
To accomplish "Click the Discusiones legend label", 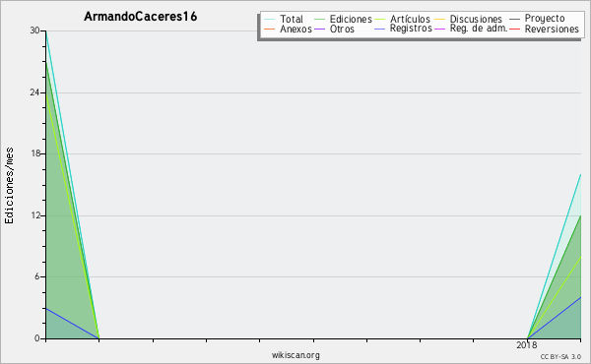I will coord(476,20).
